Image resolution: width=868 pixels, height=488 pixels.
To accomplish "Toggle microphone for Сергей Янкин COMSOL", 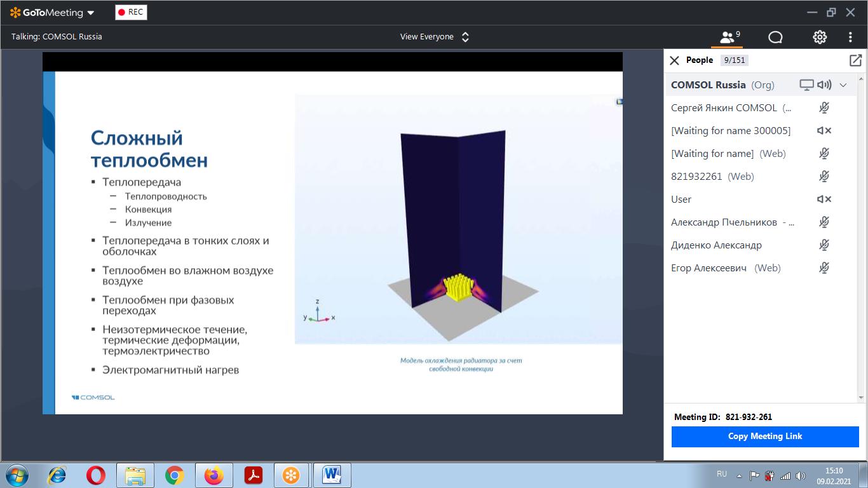I will tap(824, 108).
